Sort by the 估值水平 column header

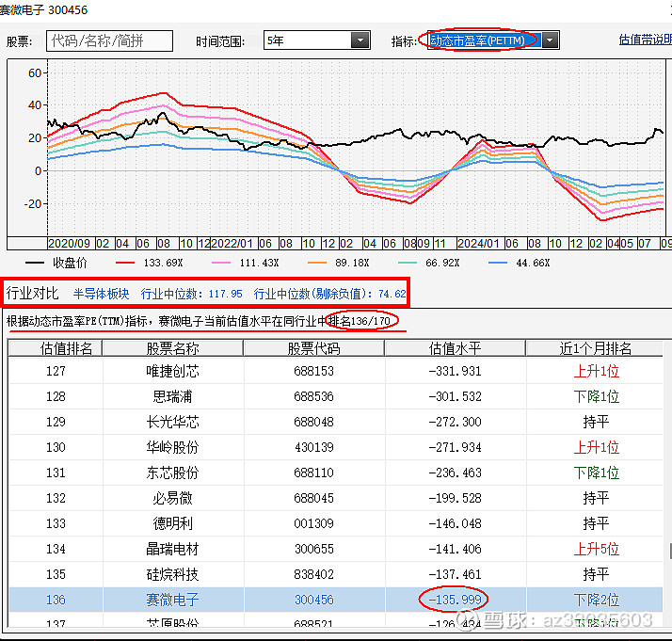(x=456, y=348)
